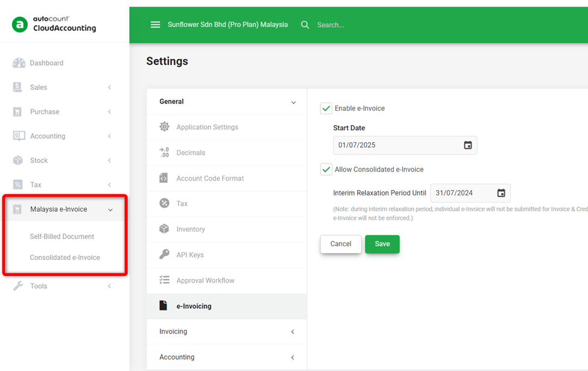Click the Sunflower Sdn Bhd company name
This screenshot has width=588, height=371.
pos(227,24)
